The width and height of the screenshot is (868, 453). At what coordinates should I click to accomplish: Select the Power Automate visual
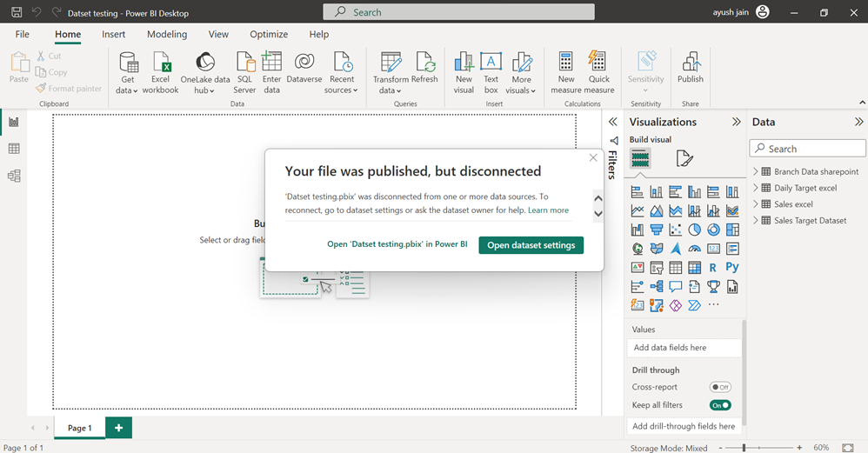[x=694, y=305]
